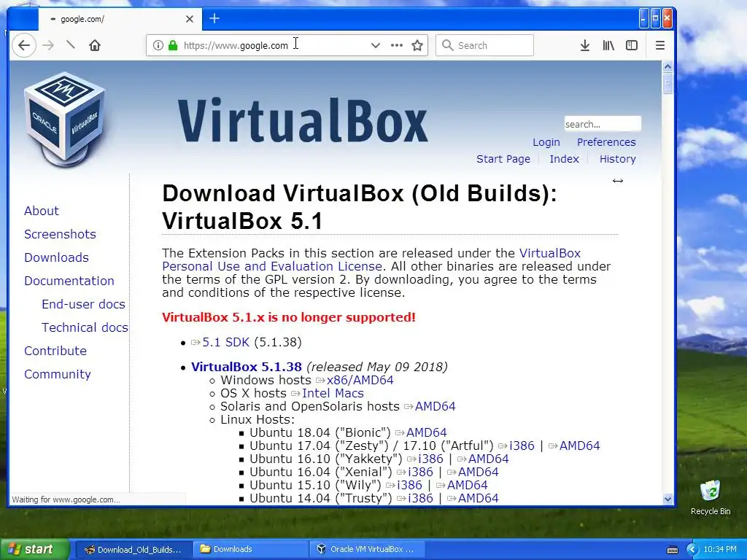Switch to Download_Old_Builds taskbar button

(133, 550)
